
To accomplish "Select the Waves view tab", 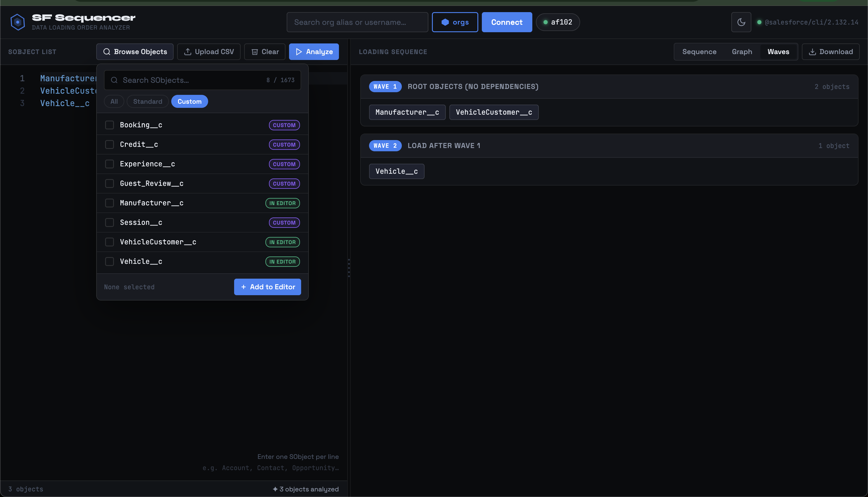I will point(778,52).
